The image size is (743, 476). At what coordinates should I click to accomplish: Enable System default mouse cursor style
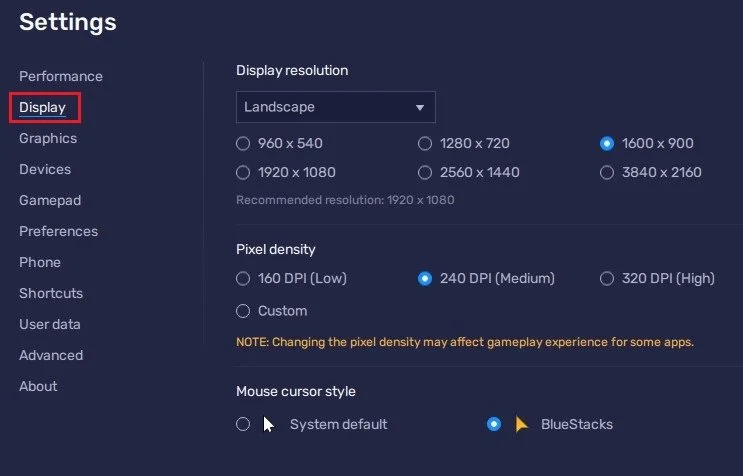coord(243,424)
